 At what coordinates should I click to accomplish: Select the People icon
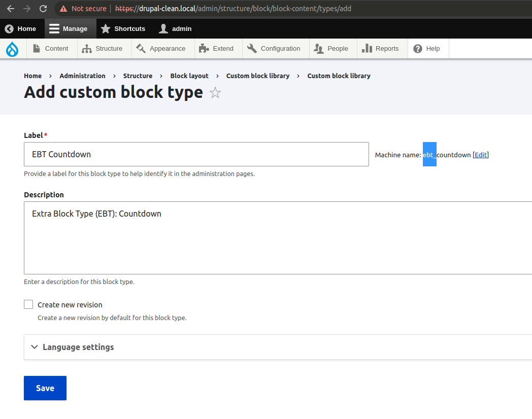pyautogui.click(x=319, y=48)
